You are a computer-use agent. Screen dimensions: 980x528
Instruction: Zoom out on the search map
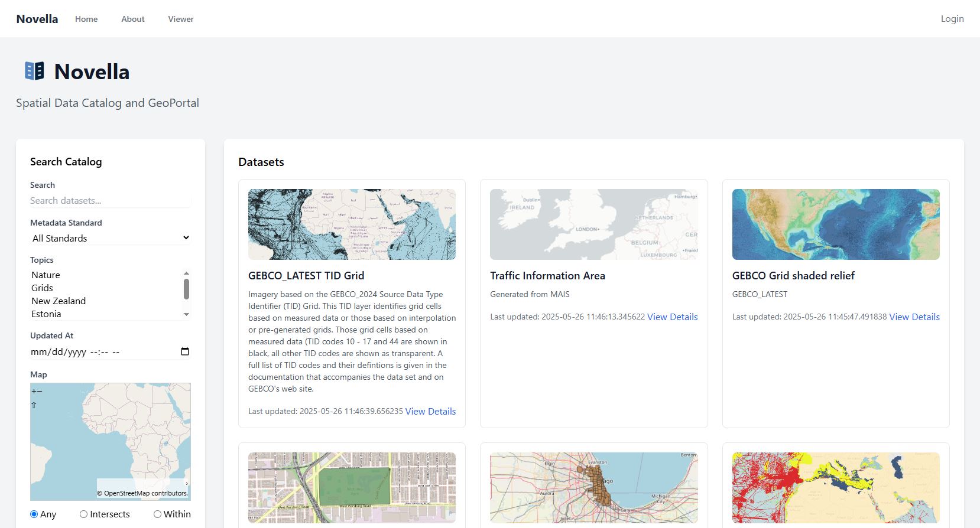pos(39,391)
